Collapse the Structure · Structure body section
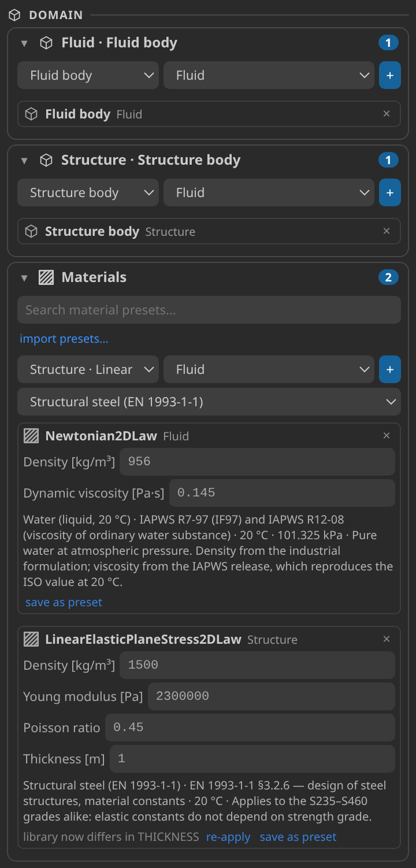The height and width of the screenshot is (868, 416). [24, 160]
